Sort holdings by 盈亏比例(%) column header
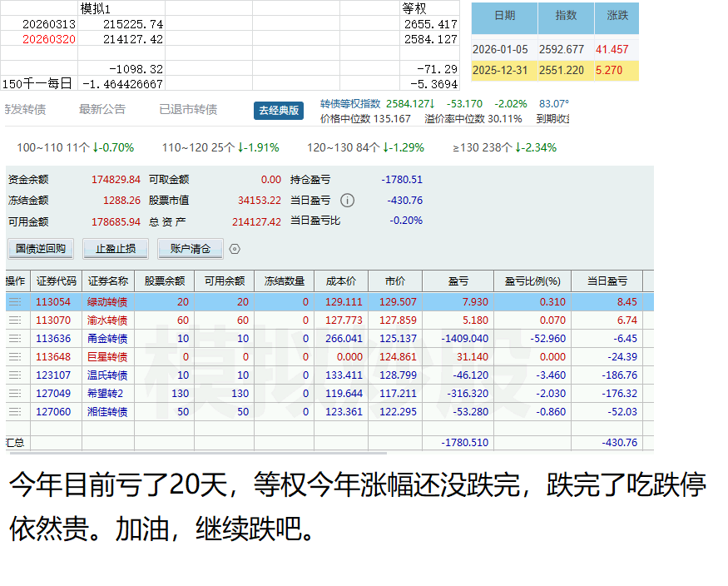The image size is (728, 586). tap(532, 281)
